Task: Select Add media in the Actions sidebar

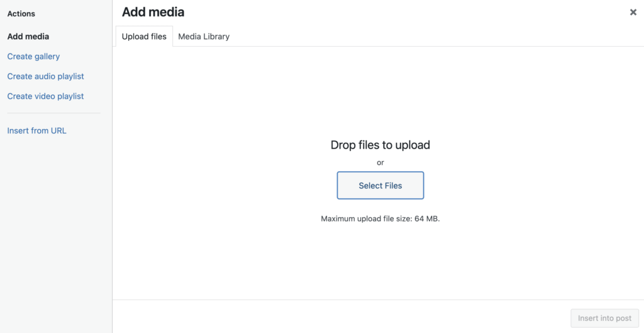Action: tap(28, 37)
